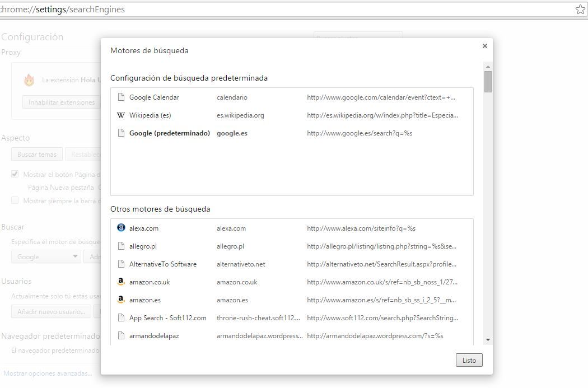The height and width of the screenshot is (388, 588).
Task: Select the App Search - Soft112.com name
Action: (x=167, y=318)
